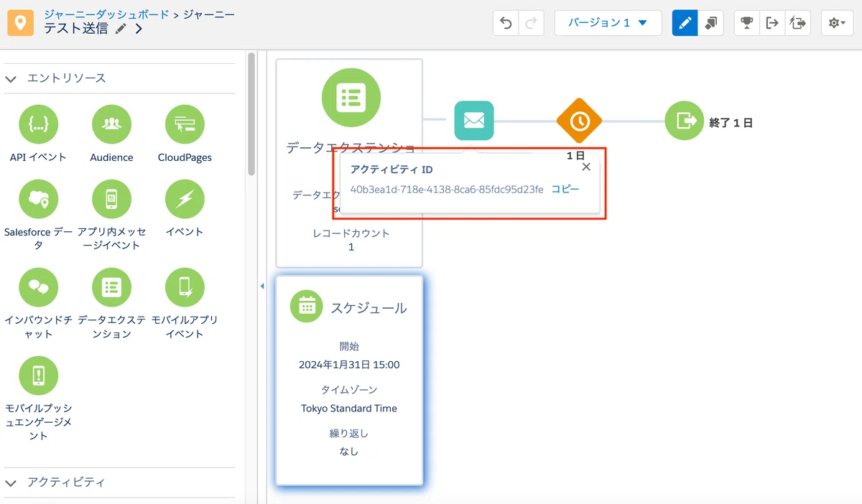Image resolution: width=862 pixels, height=504 pixels.
Task: Open the goal trophy icon
Action: click(x=746, y=23)
